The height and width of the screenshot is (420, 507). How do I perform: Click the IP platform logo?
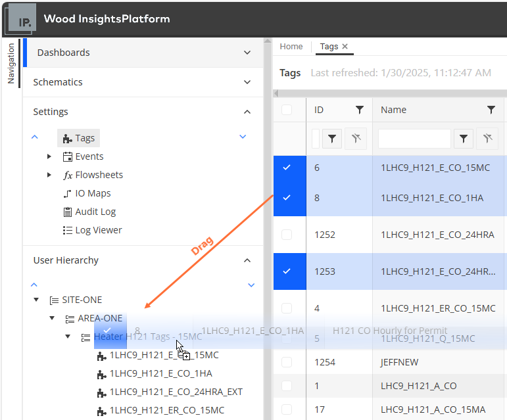[x=20, y=19]
